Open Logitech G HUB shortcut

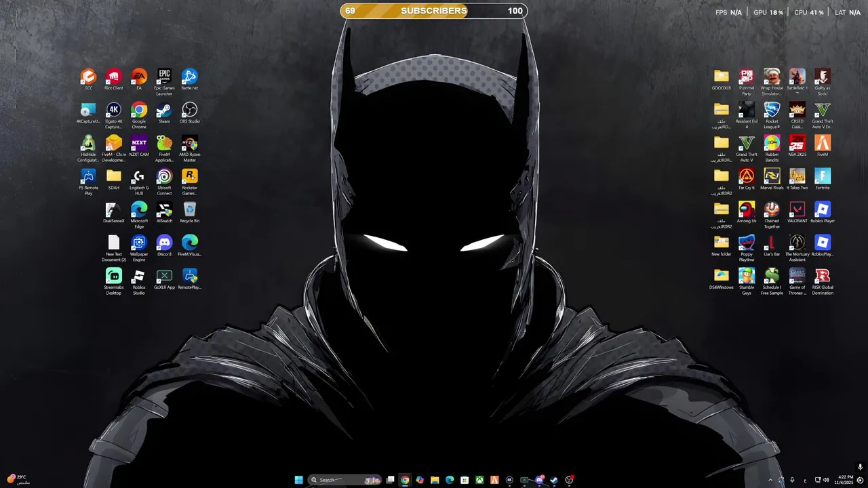(x=139, y=182)
